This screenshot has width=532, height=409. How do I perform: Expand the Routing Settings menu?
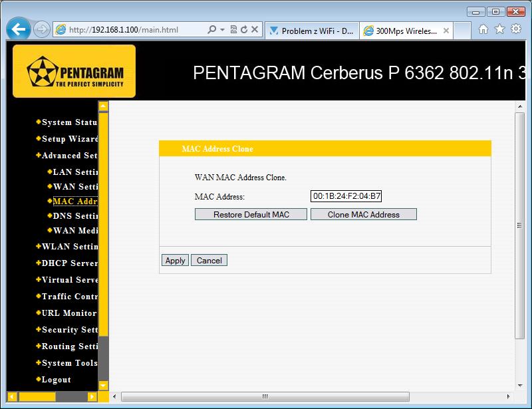pos(69,346)
